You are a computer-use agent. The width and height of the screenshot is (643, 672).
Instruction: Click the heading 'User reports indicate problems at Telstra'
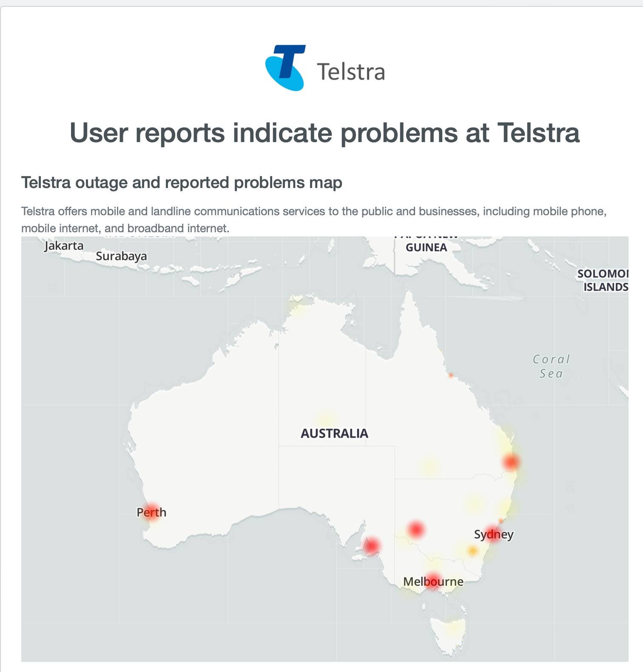point(324,133)
